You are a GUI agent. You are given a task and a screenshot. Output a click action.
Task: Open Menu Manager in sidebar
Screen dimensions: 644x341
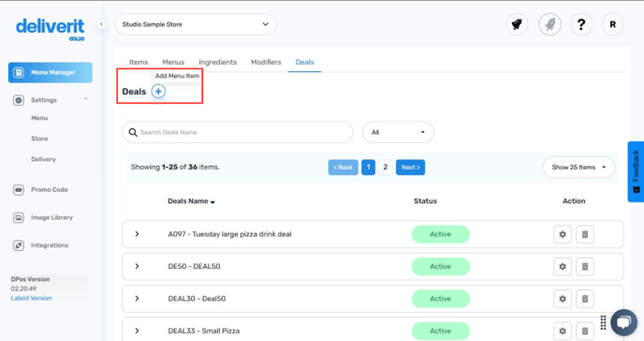[51, 73]
